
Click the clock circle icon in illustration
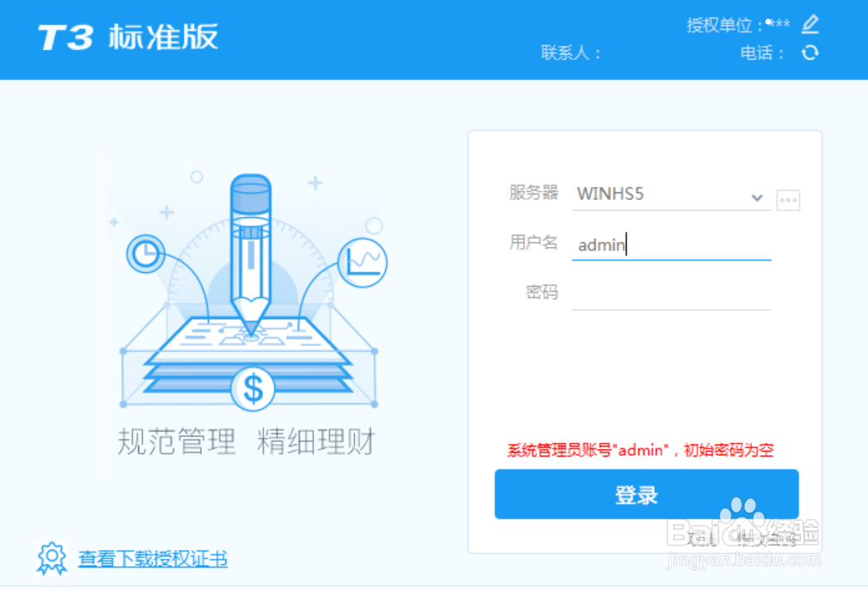point(145,255)
